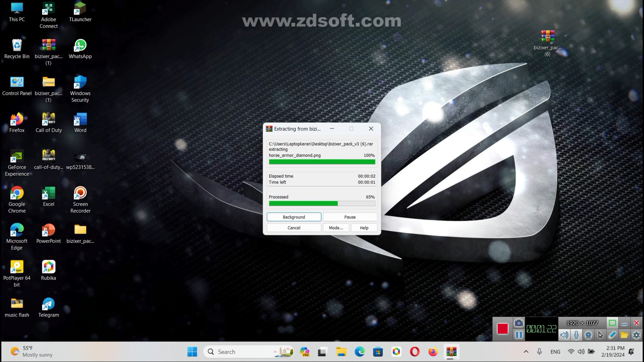
Task: Toggle microphone capture in the recorder toolbar
Action: [576, 335]
